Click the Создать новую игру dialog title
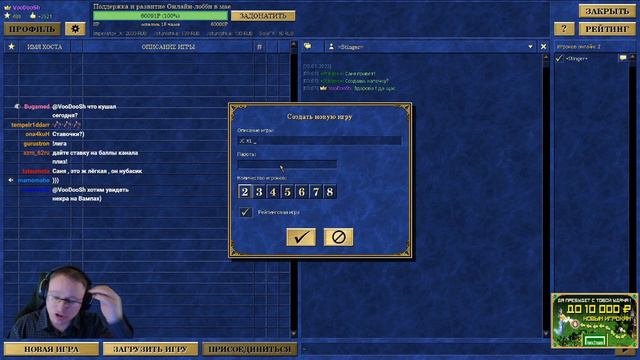The height and width of the screenshot is (360, 640). tap(320, 117)
